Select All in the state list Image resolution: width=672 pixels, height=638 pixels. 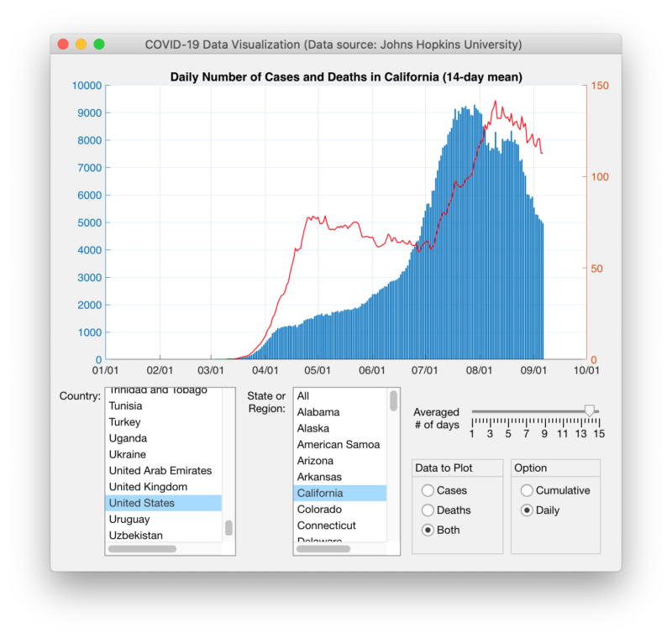[x=303, y=396]
